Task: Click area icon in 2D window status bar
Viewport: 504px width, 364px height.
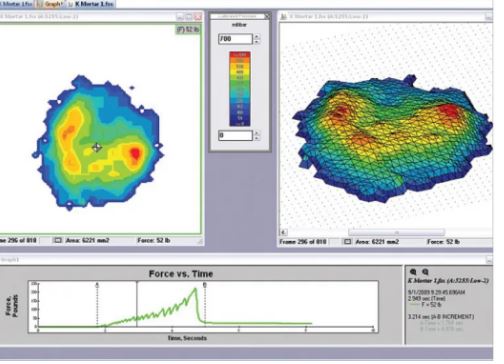Action: pos(57,240)
